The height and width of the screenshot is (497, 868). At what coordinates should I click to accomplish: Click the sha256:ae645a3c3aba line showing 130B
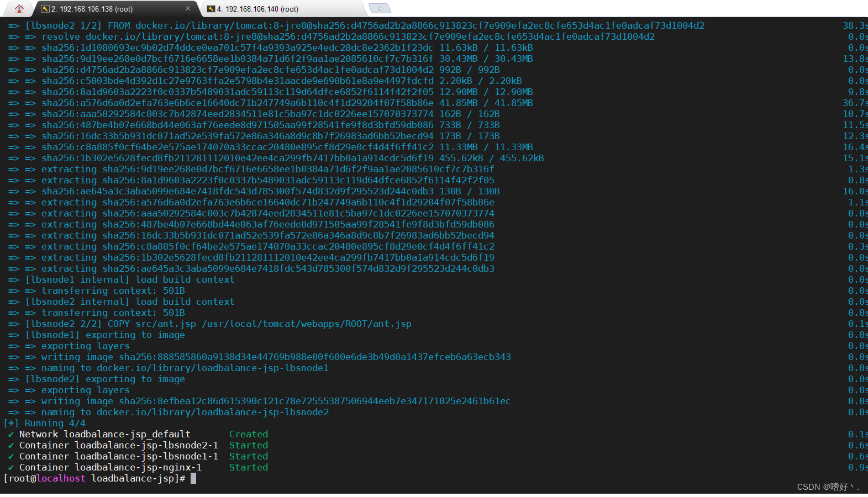254,191
